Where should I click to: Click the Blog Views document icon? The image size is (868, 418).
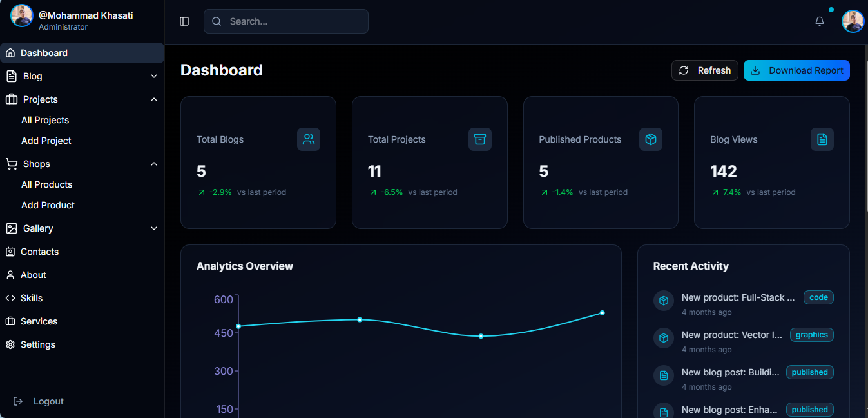click(822, 139)
